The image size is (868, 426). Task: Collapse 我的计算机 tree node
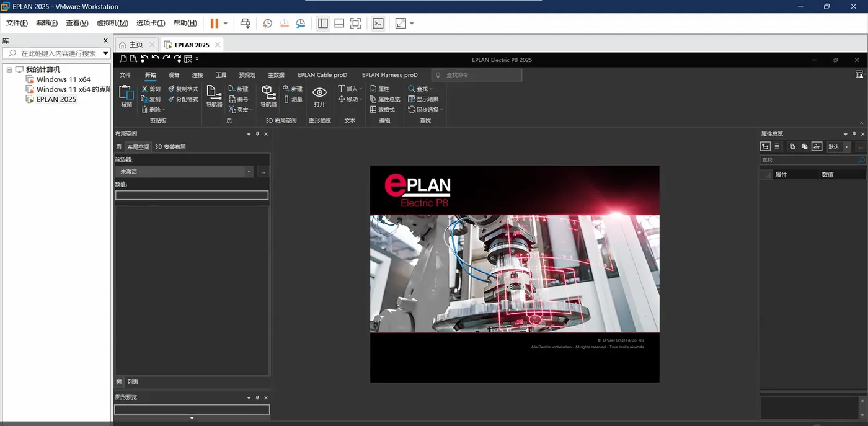tap(9, 69)
